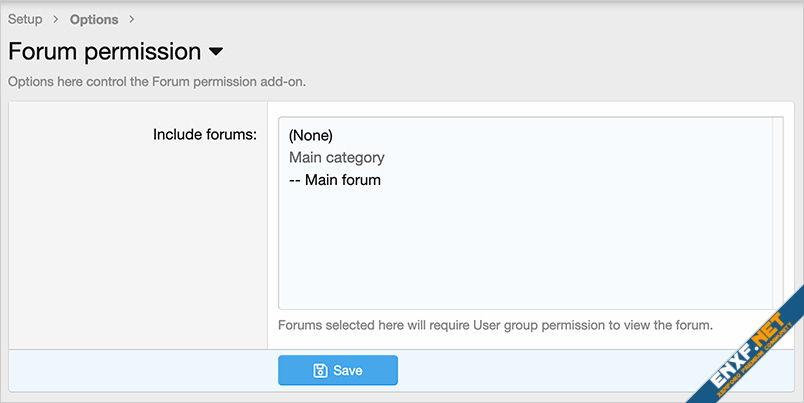This screenshot has width=804, height=403.
Task: Click the Setup breadcrumb link
Action: (25, 19)
